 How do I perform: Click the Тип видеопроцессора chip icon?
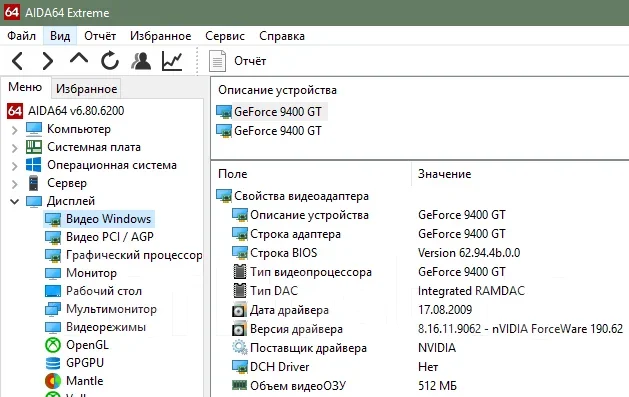pyautogui.click(x=239, y=272)
